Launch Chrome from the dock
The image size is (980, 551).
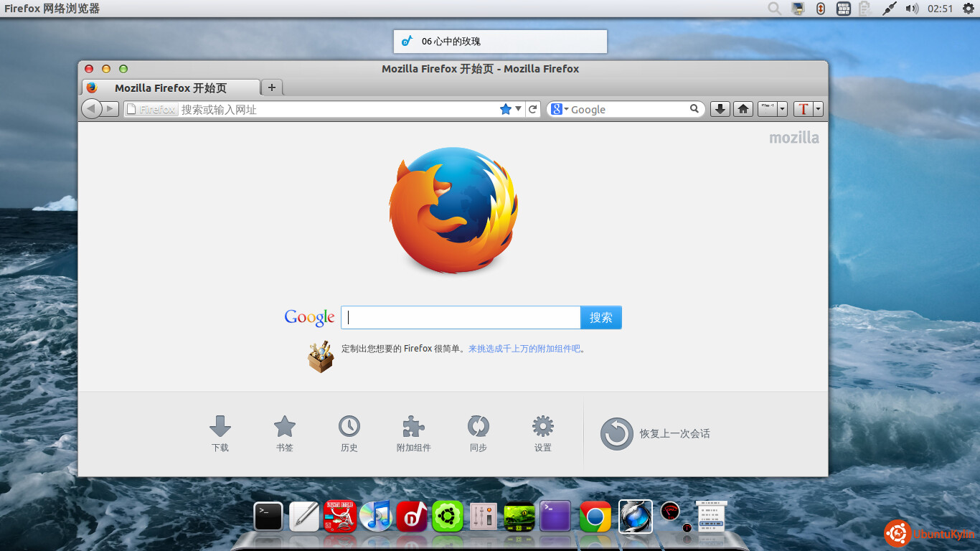point(595,516)
